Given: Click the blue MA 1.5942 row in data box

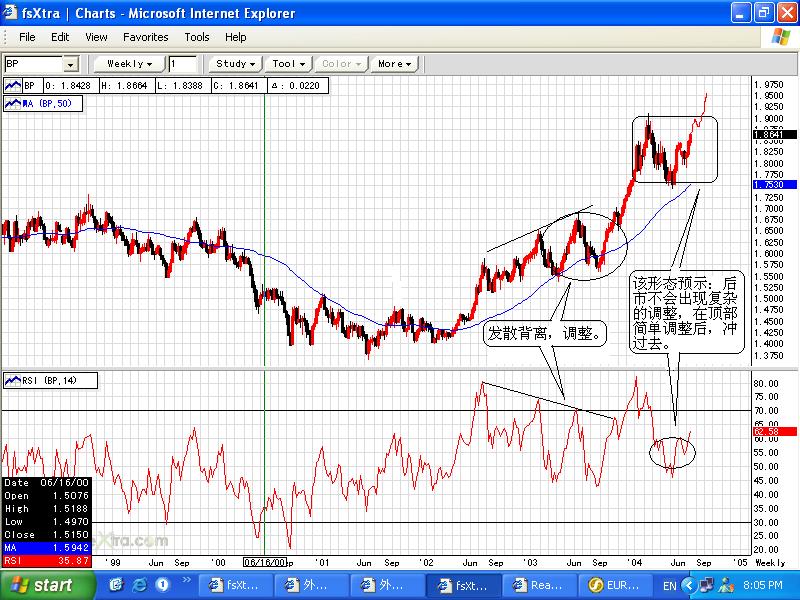Looking at the screenshot, I should (46, 548).
